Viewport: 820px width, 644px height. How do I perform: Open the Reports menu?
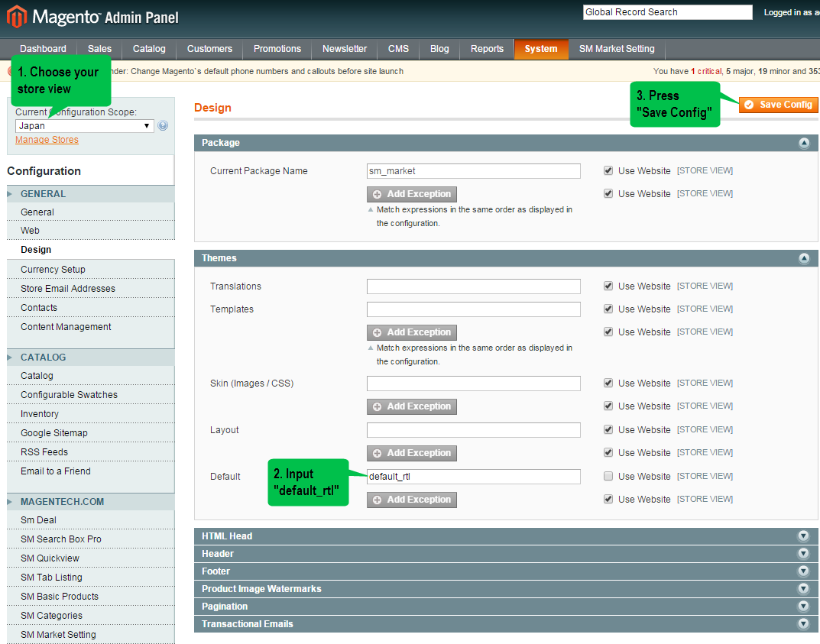[487, 49]
